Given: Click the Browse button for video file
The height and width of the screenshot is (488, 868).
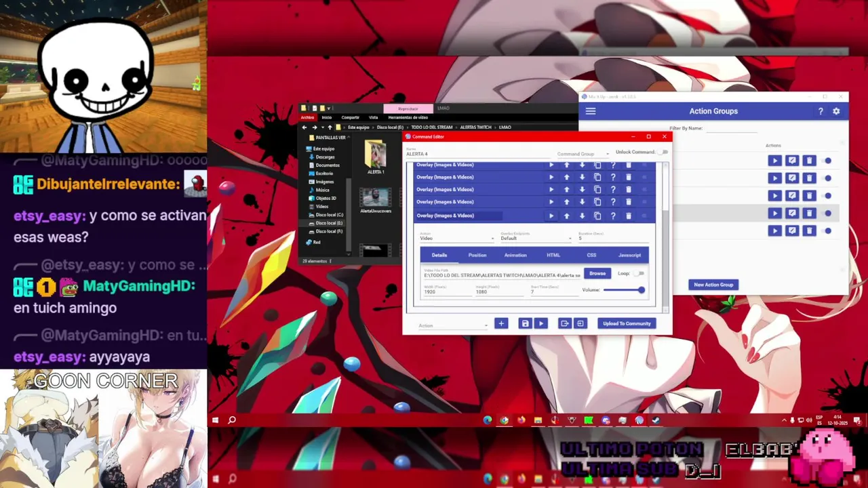Looking at the screenshot, I should point(597,273).
